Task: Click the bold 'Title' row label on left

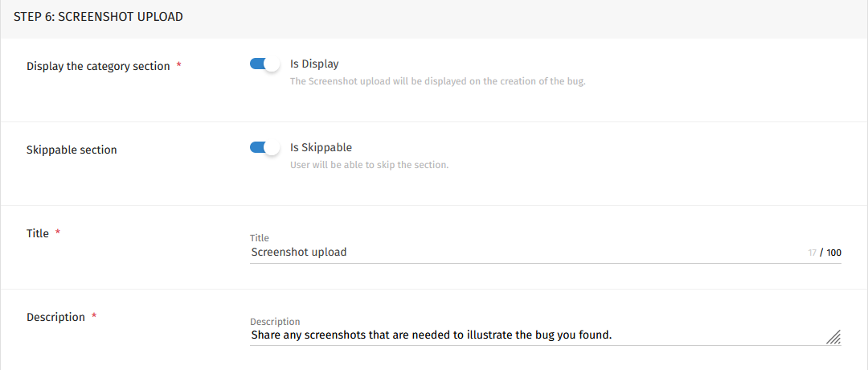Action: pos(38,234)
